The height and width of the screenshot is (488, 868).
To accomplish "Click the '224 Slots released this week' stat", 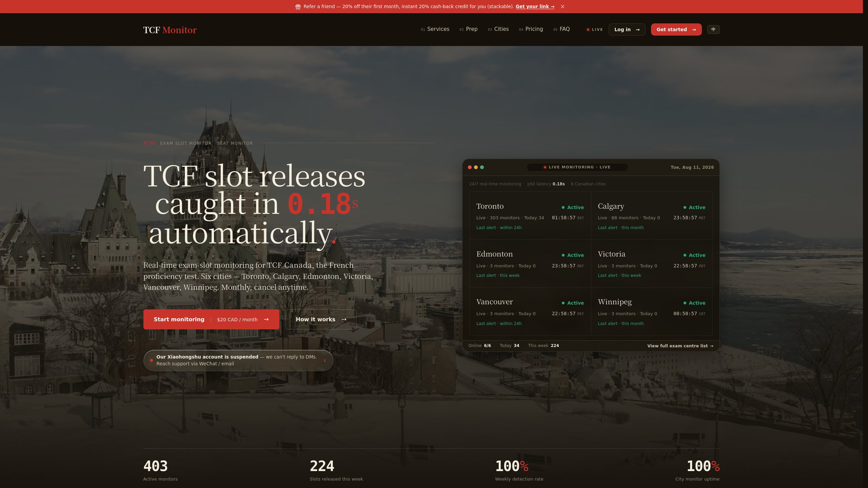I will [336, 470].
